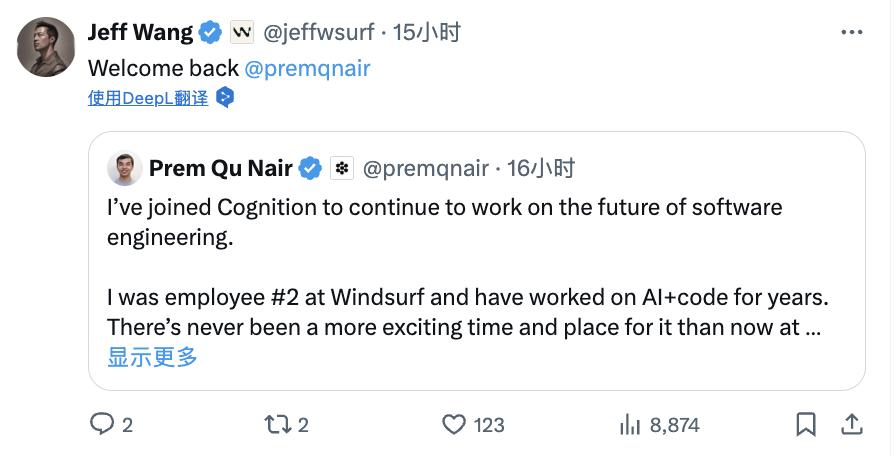Image resolution: width=894 pixels, height=456 pixels.
Task: Click Prem Qu Nair's verified badge
Action: pos(311,168)
